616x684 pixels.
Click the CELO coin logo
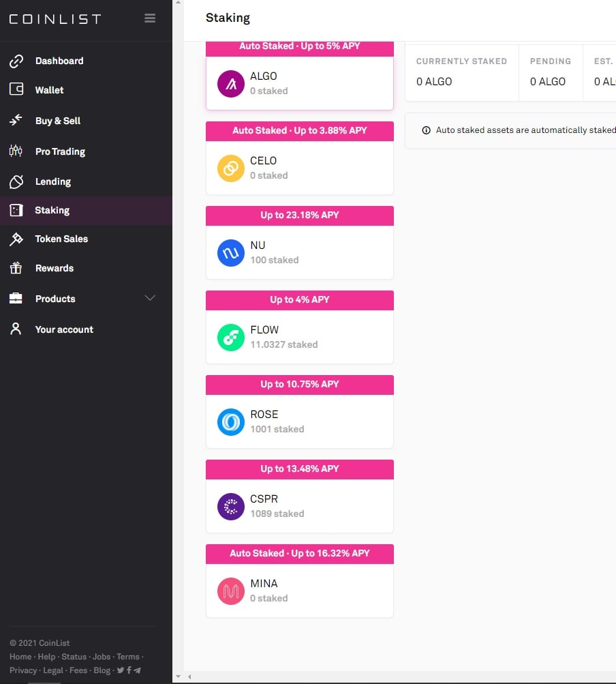coord(230,168)
